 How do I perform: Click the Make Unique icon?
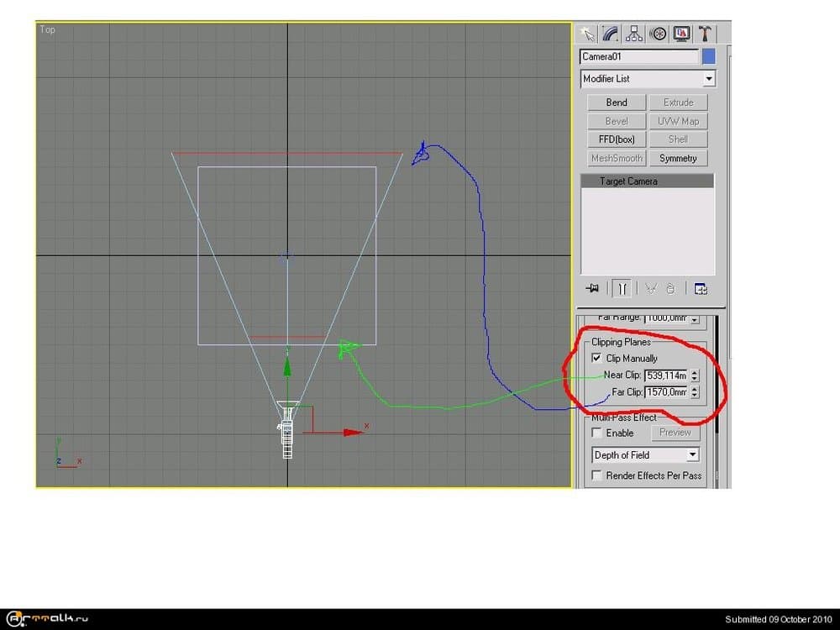[x=651, y=288]
